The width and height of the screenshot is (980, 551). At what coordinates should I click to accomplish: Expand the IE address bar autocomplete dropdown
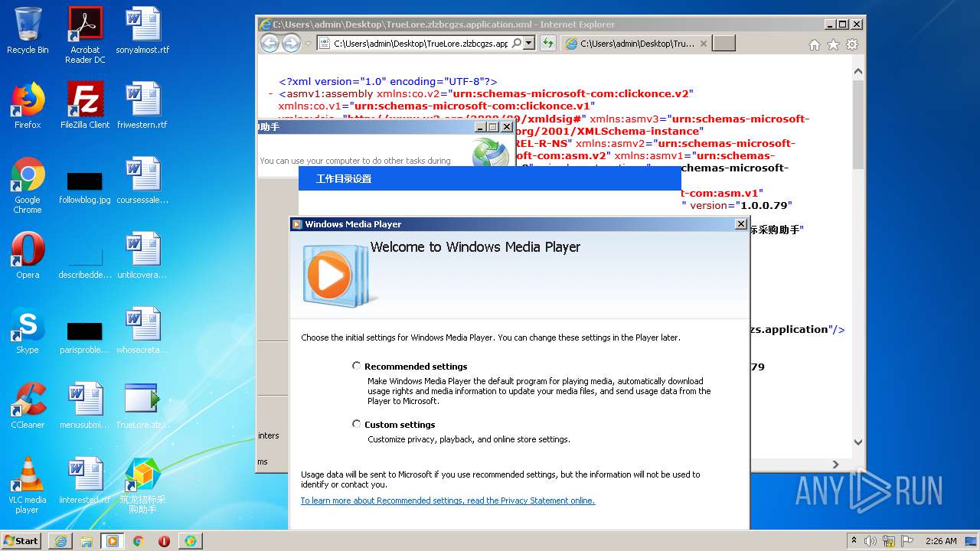528,44
